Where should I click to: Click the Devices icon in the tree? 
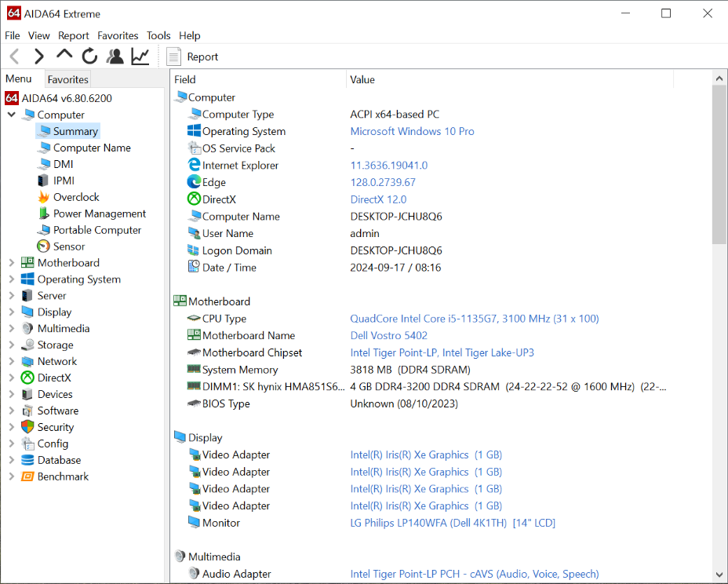[x=27, y=394]
